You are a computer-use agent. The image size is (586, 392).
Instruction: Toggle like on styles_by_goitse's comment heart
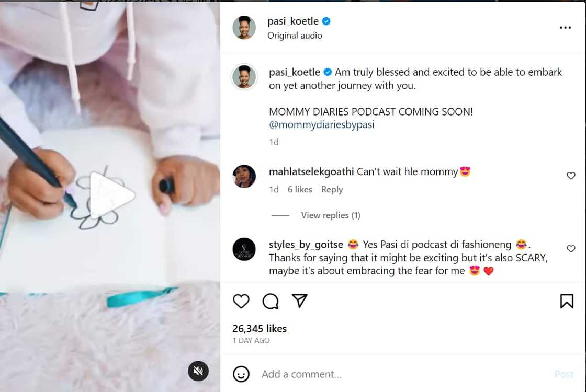coord(571,249)
